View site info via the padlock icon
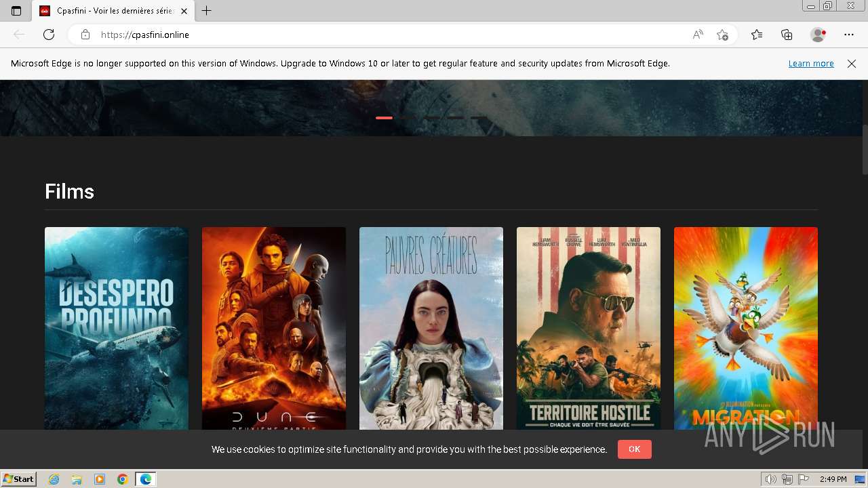The height and width of the screenshot is (488, 868). coord(85,35)
